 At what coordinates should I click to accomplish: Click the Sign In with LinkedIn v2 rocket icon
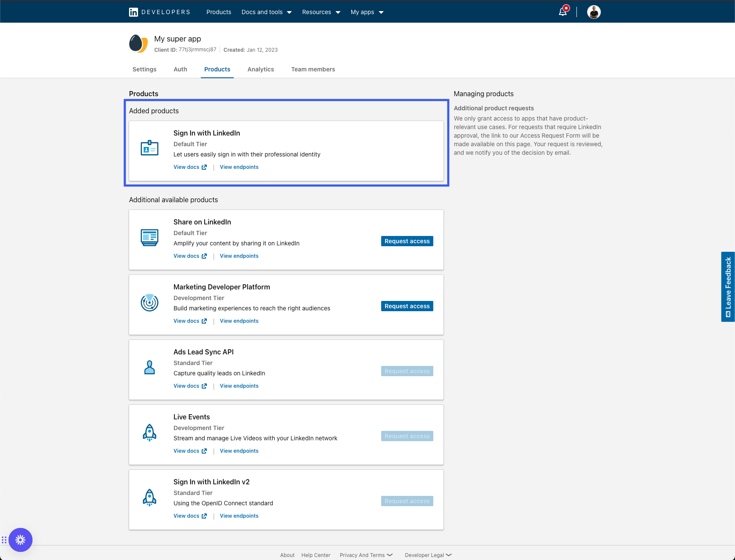[x=150, y=498]
